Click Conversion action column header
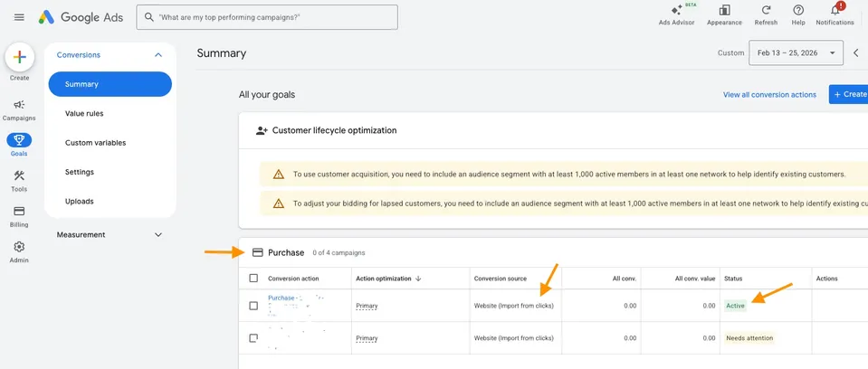Image resolution: width=868 pixels, height=369 pixels. click(x=293, y=279)
